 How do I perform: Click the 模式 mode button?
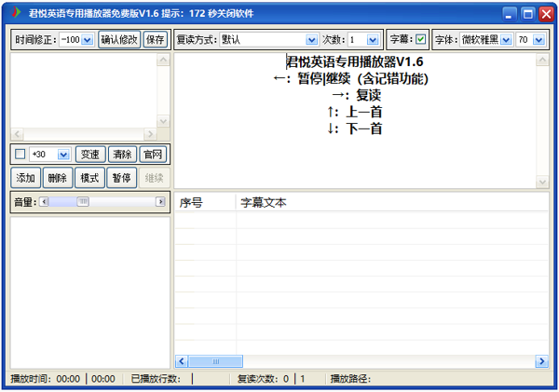pyautogui.click(x=89, y=178)
